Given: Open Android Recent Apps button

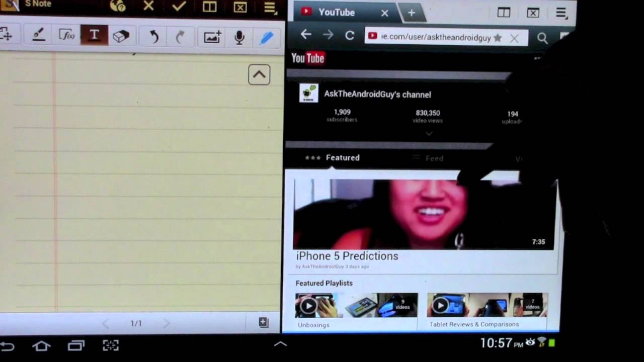Looking at the screenshot, I should (x=76, y=346).
